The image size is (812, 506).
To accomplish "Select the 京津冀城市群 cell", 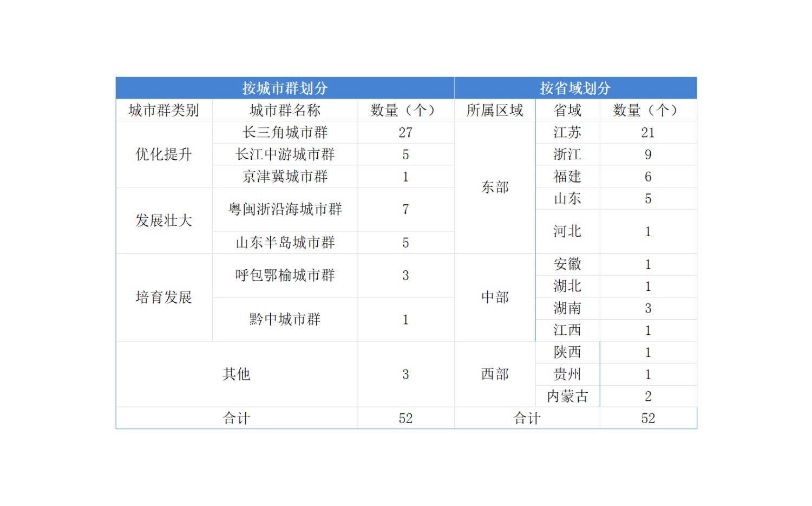I will 285,177.
